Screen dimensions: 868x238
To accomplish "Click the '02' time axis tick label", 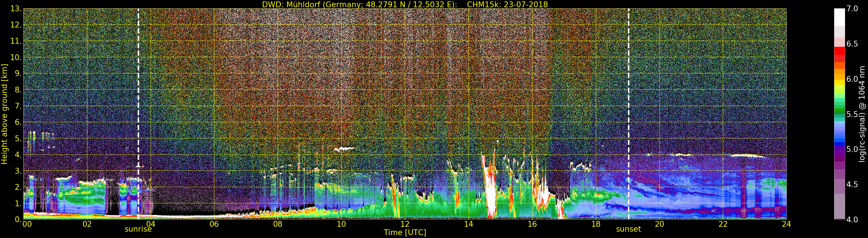I will tap(87, 224).
